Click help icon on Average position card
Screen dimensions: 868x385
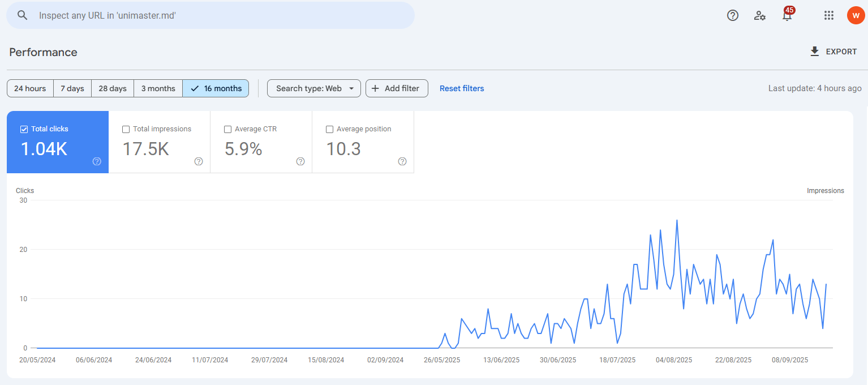coord(402,161)
